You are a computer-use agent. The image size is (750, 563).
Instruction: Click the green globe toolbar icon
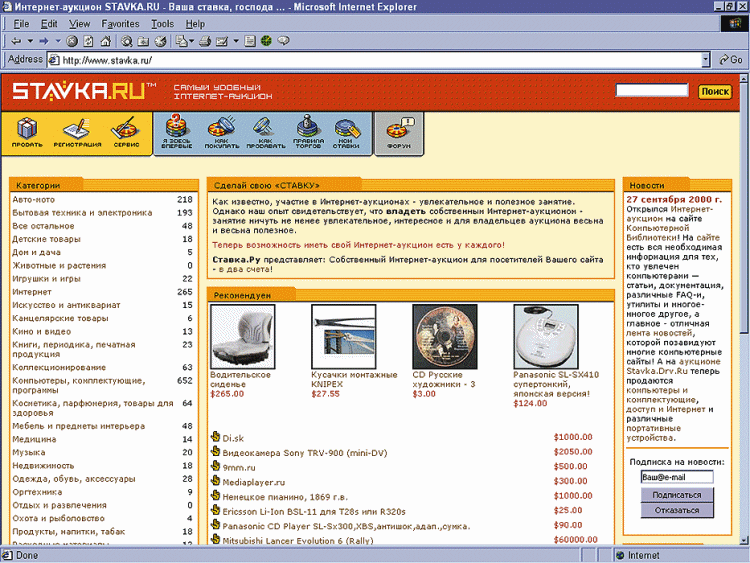(x=266, y=41)
